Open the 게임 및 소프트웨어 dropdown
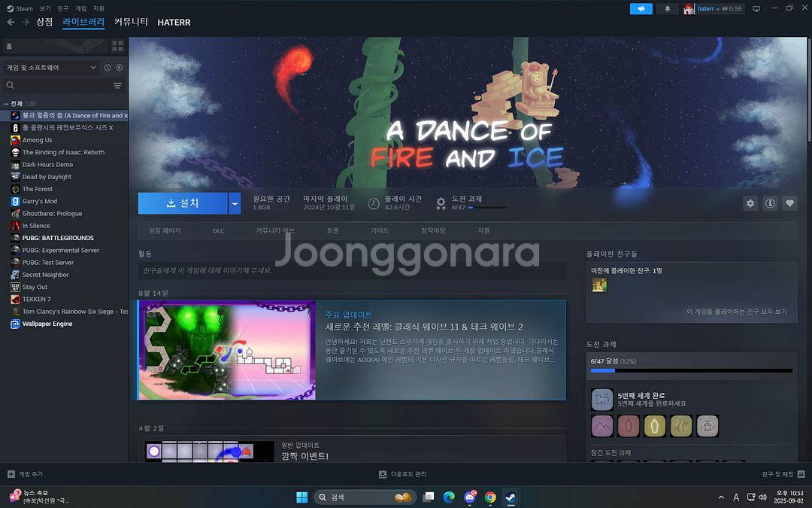The image size is (812, 508). pos(51,68)
